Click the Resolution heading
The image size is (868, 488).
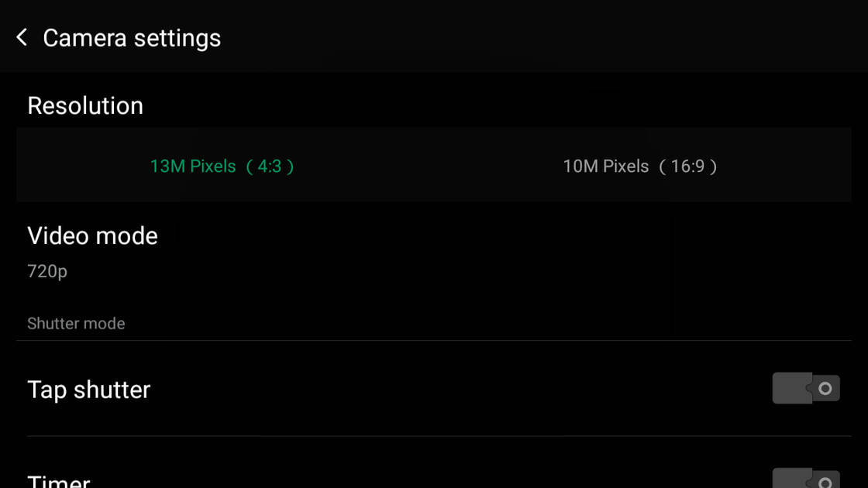pos(85,106)
